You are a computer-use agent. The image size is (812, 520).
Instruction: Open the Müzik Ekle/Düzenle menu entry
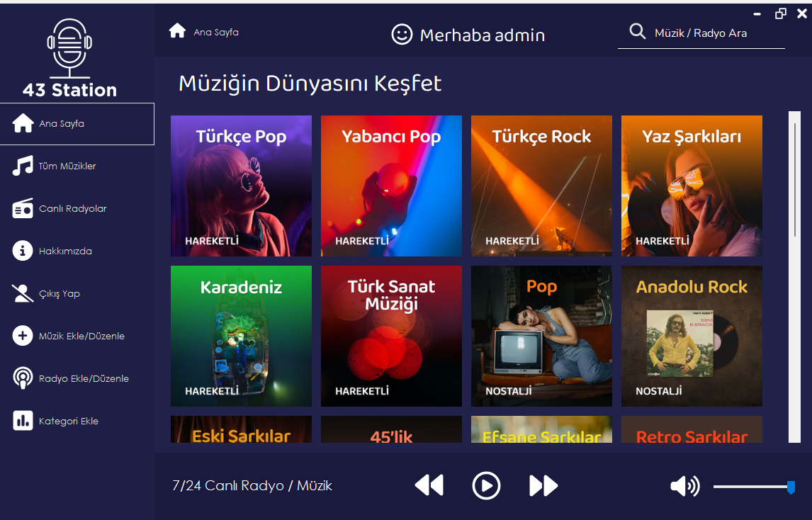(77, 336)
